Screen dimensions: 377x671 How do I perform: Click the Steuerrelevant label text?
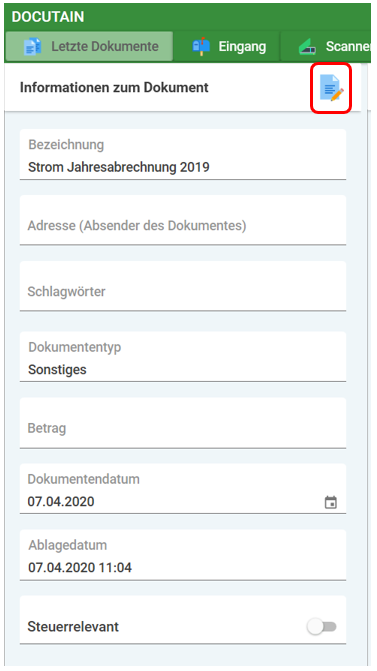73,627
